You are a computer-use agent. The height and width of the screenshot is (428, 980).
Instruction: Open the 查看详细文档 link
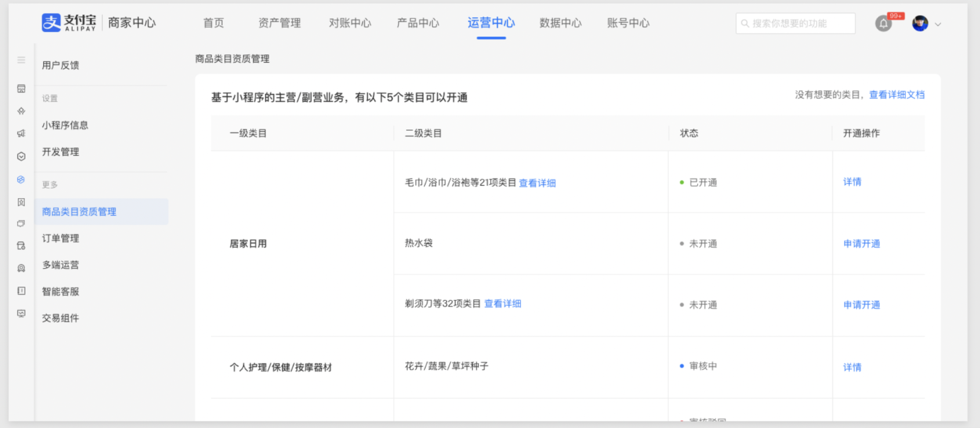897,95
